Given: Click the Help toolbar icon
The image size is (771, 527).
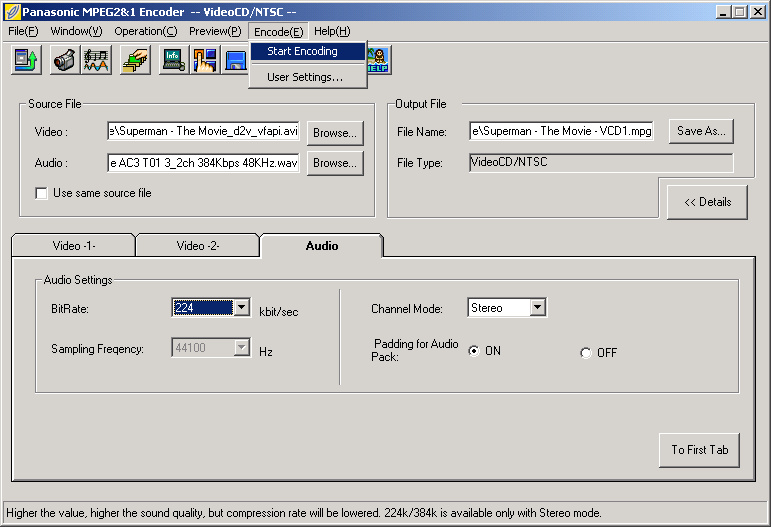Looking at the screenshot, I should click(x=379, y=60).
